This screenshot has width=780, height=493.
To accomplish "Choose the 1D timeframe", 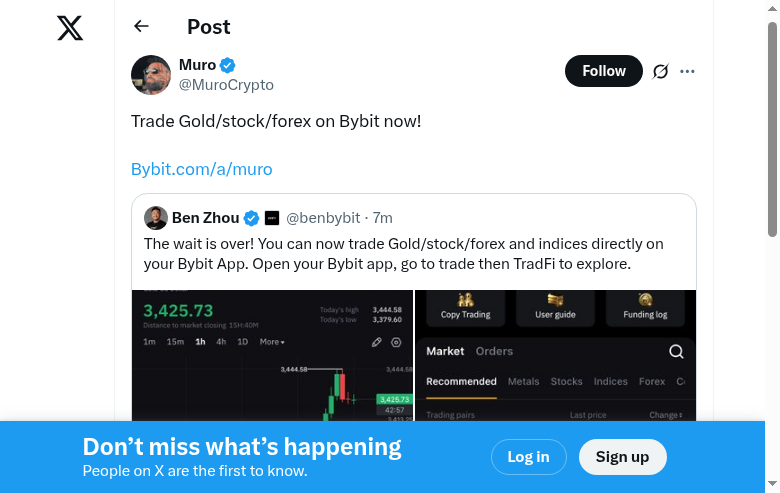I will [242, 342].
